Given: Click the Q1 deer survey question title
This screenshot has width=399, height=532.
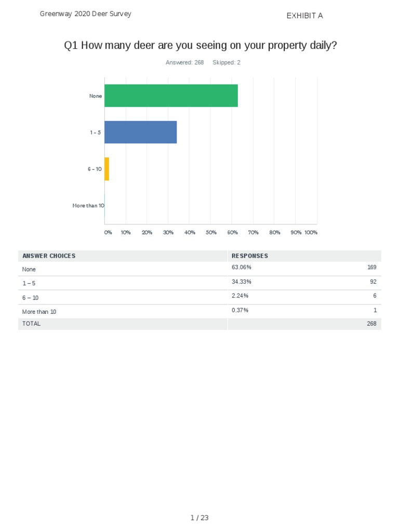Looking at the screenshot, I should point(201,46).
